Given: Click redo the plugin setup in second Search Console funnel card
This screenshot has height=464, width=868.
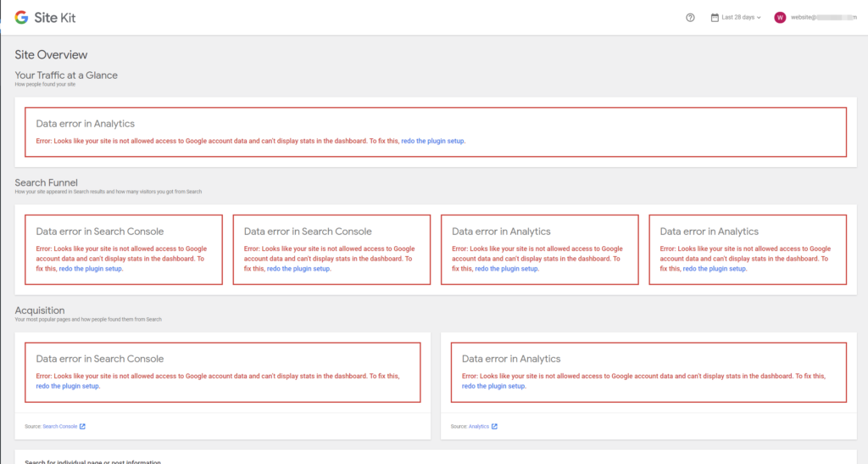Looking at the screenshot, I should 298,269.
